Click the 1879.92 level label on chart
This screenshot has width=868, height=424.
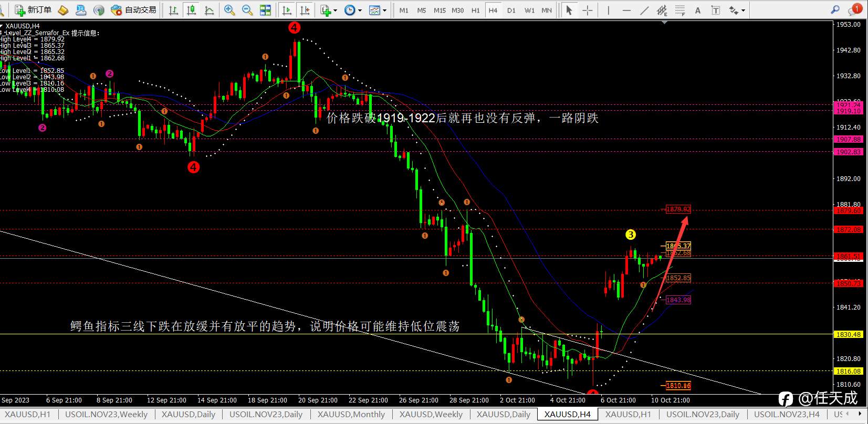(678, 209)
